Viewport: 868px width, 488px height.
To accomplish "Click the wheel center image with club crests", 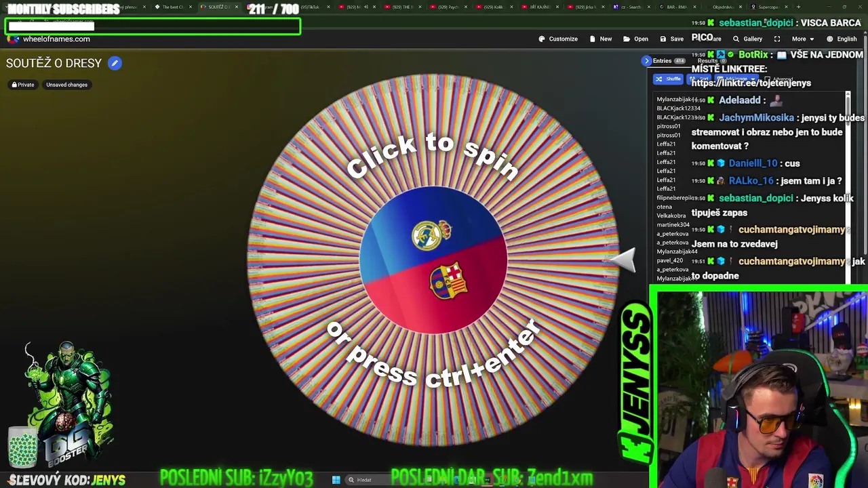I will tap(433, 260).
